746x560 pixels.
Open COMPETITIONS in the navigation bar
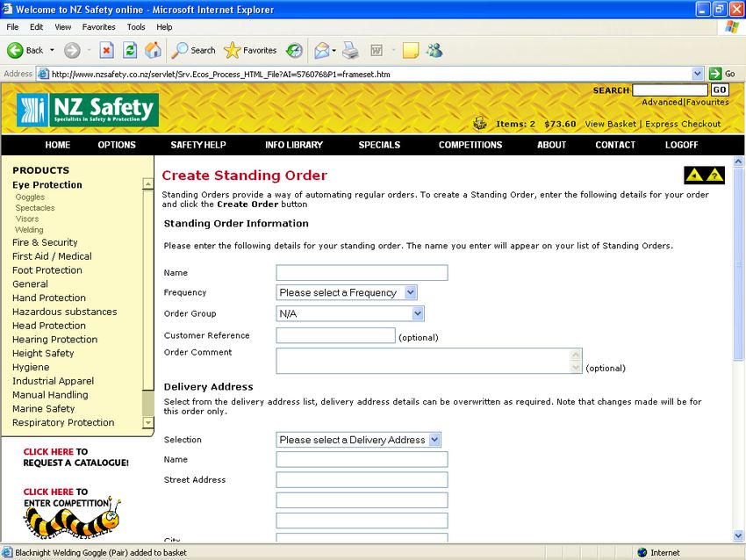click(470, 145)
